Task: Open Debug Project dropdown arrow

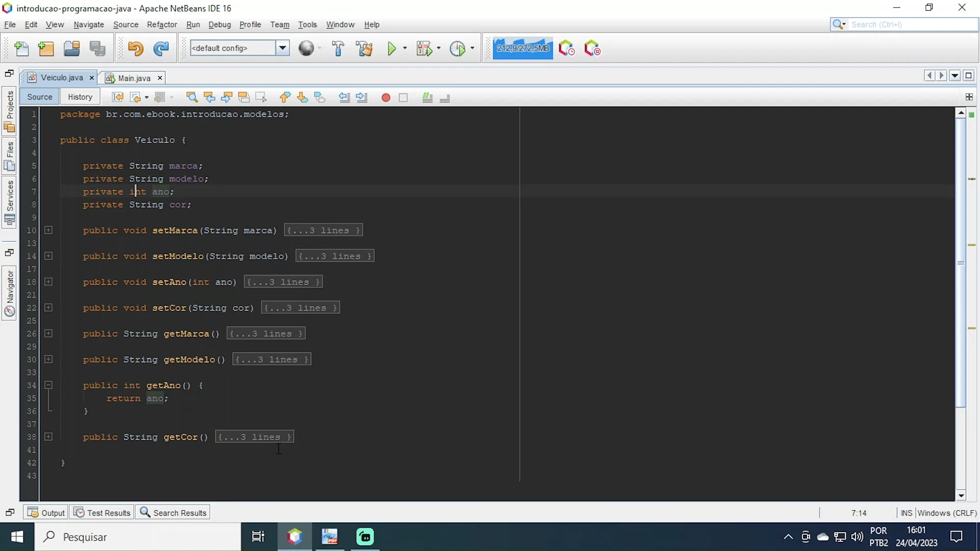Action: (438, 48)
